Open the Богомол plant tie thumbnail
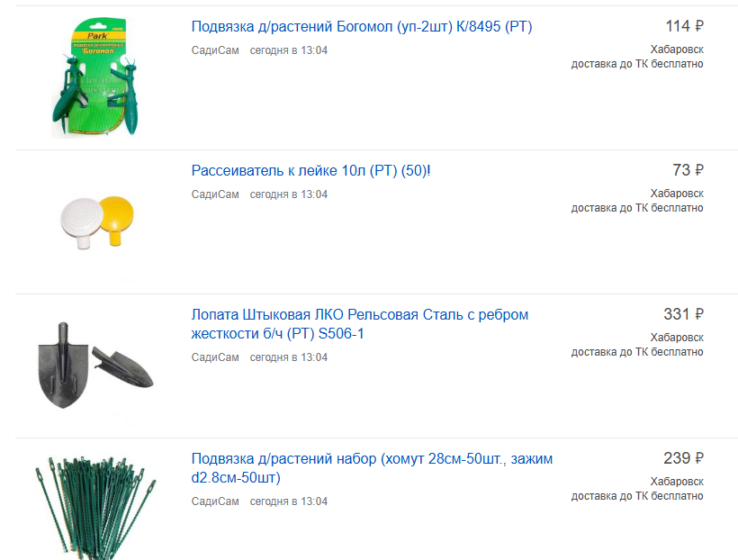This screenshot has height=560, width=738. pyautogui.click(x=95, y=77)
